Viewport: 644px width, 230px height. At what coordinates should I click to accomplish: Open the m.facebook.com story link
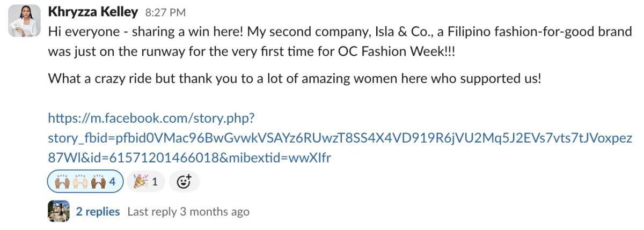[151, 118]
